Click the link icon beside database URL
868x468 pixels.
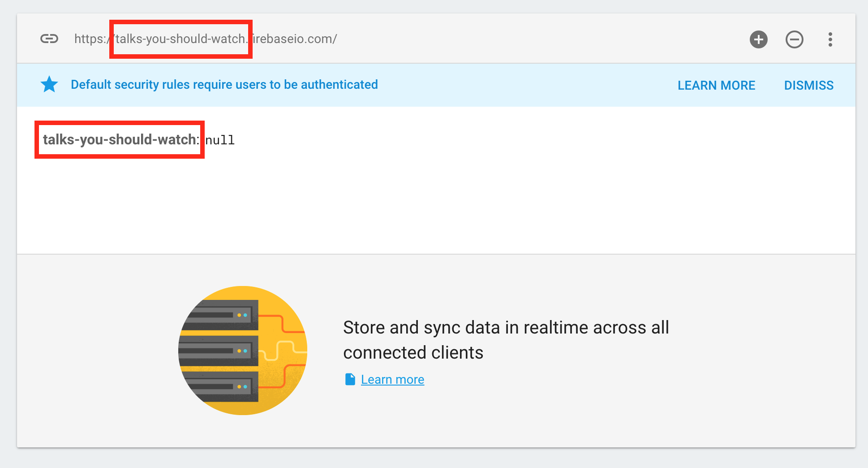click(49, 39)
